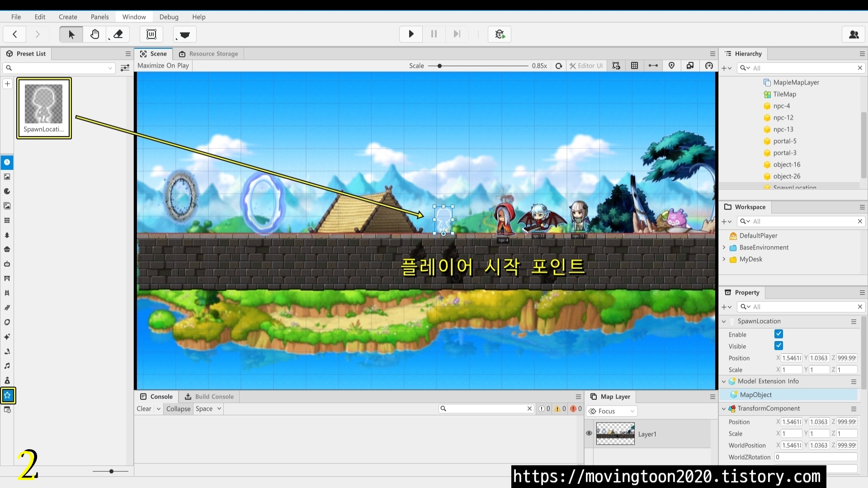Hide Layer1 with the eye icon
Image resolution: width=868 pixels, height=488 pixels.
589,433
